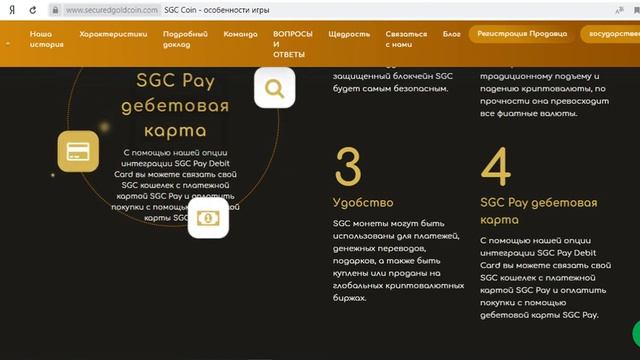Click the 'SGC Pay дебетовая карта' circle heading
640x360 pixels.
176,105
